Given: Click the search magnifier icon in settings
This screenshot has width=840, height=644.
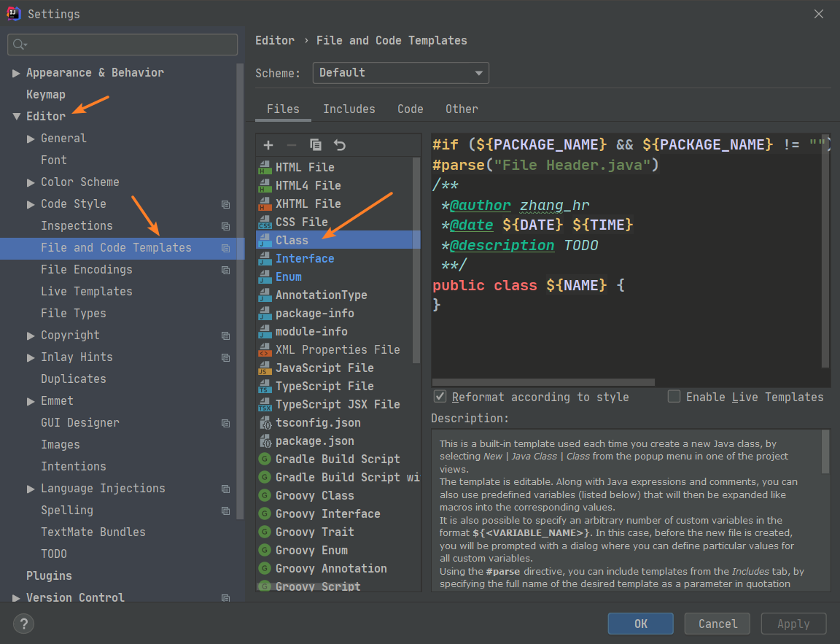Looking at the screenshot, I should (x=19, y=44).
